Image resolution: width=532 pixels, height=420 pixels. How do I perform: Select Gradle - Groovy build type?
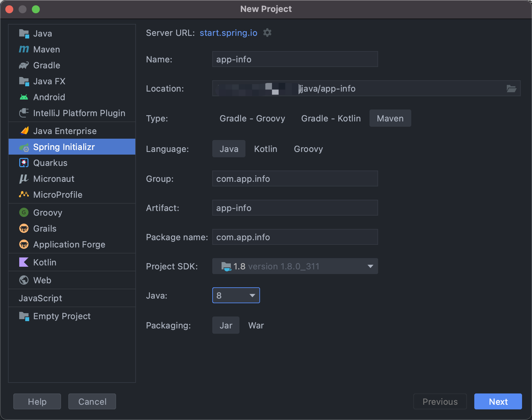click(252, 118)
